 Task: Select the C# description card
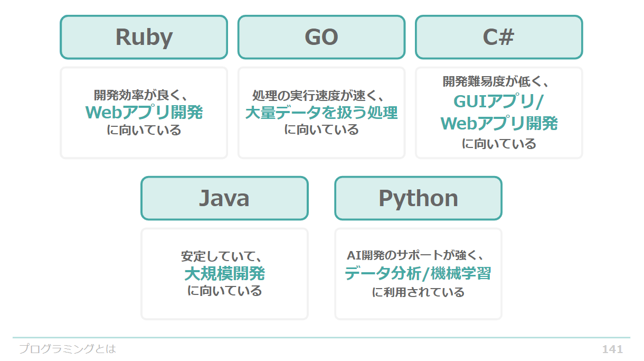499,113
